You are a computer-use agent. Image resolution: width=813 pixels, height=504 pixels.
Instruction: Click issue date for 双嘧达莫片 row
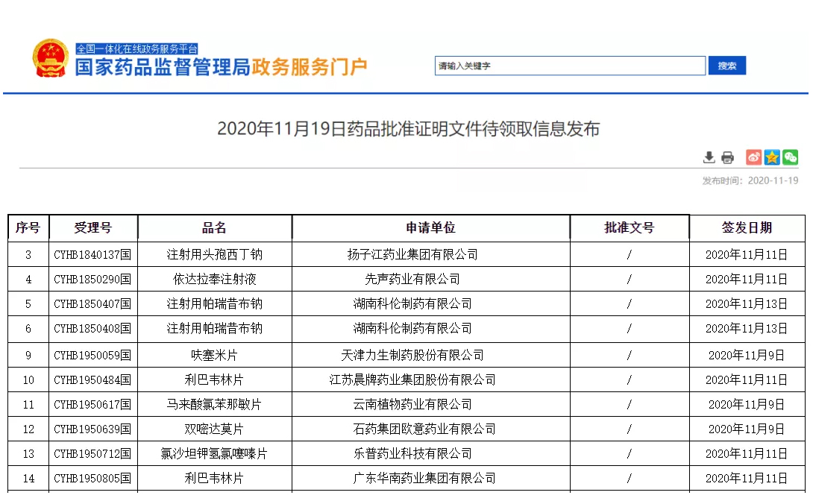click(x=747, y=429)
